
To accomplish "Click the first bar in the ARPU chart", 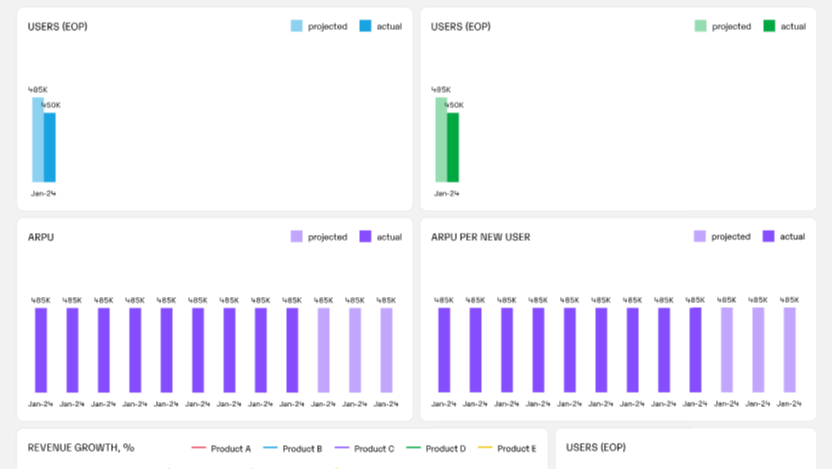I will [x=41, y=350].
